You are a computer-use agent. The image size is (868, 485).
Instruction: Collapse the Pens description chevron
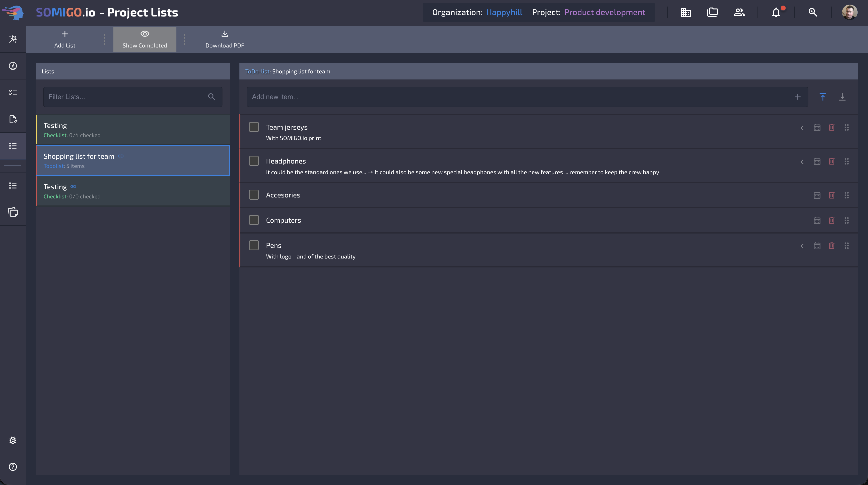[x=802, y=246]
